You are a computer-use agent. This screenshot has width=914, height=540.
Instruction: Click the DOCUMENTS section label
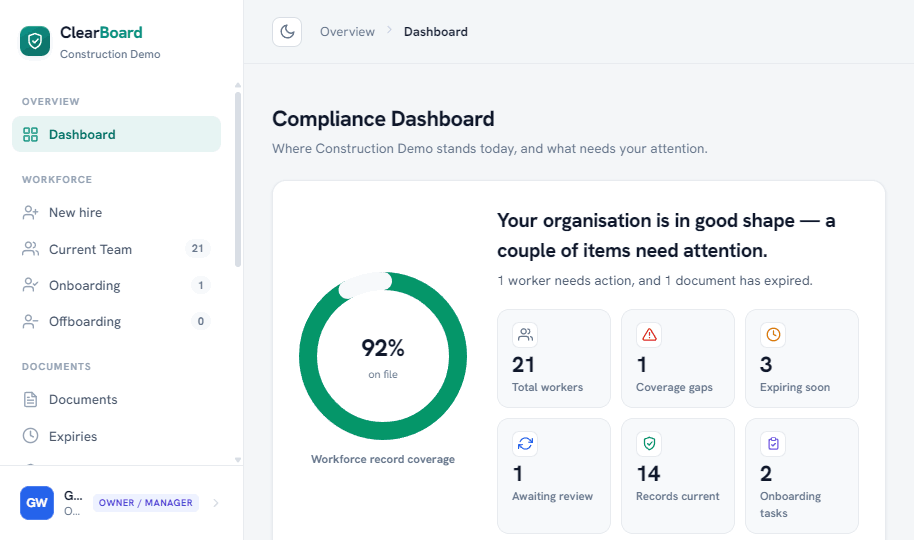[x=57, y=367]
